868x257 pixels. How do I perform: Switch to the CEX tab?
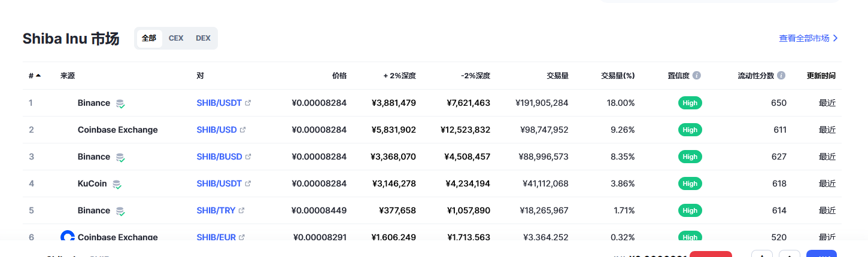176,38
